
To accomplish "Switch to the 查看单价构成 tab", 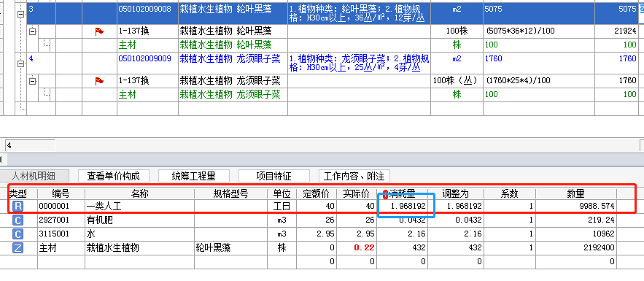I will pyautogui.click(x=113, y=176).
